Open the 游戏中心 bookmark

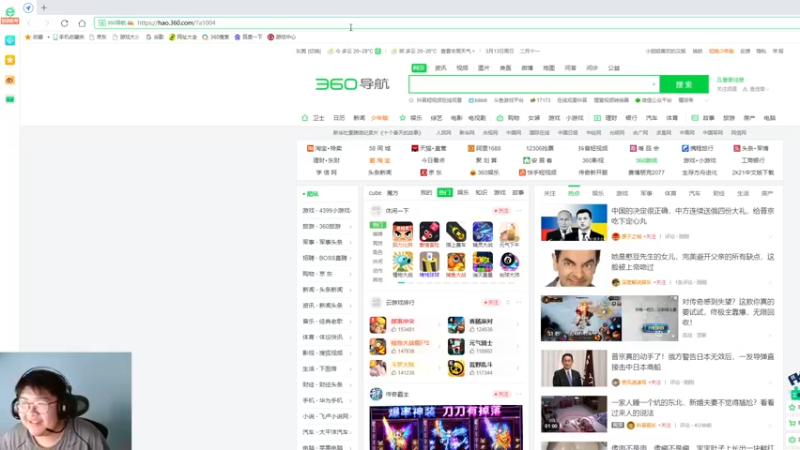pyautogui.click(x=282, y=37)
